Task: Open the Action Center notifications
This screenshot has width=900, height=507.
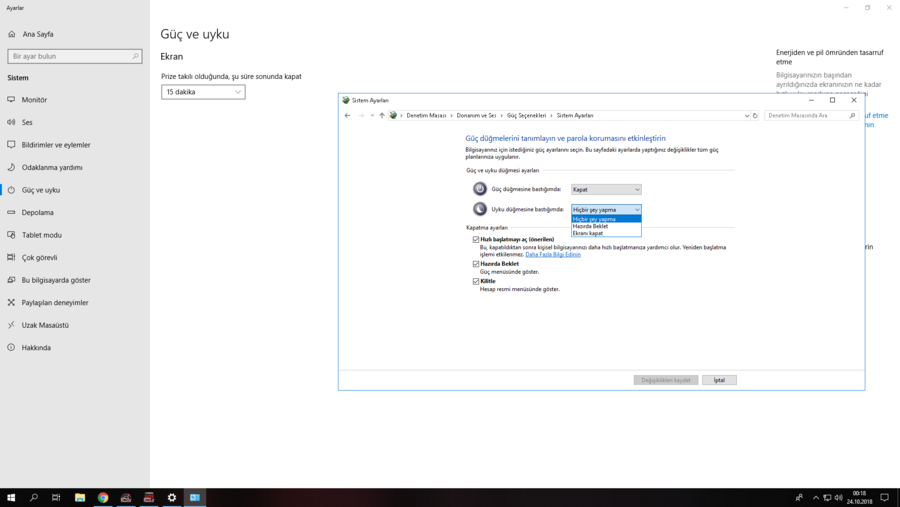Action: tap(885, 497)
